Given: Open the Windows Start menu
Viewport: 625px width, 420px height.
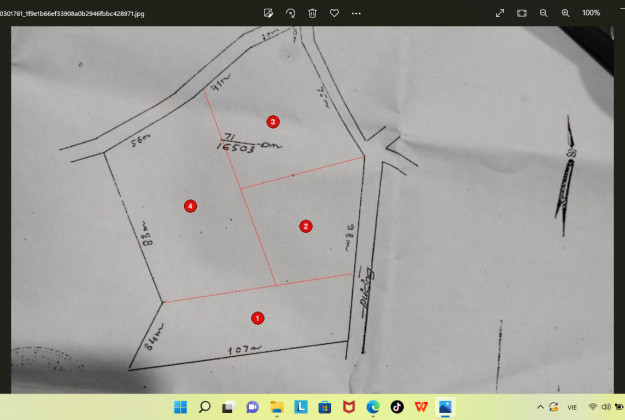Looking at the screenshot, I should click(181, 407).
